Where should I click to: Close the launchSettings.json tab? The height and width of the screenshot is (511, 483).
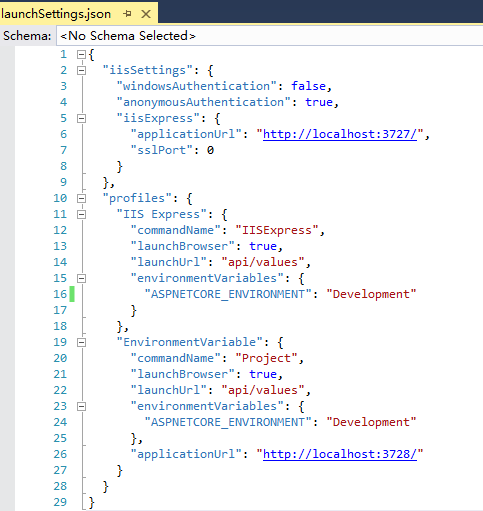146,14
